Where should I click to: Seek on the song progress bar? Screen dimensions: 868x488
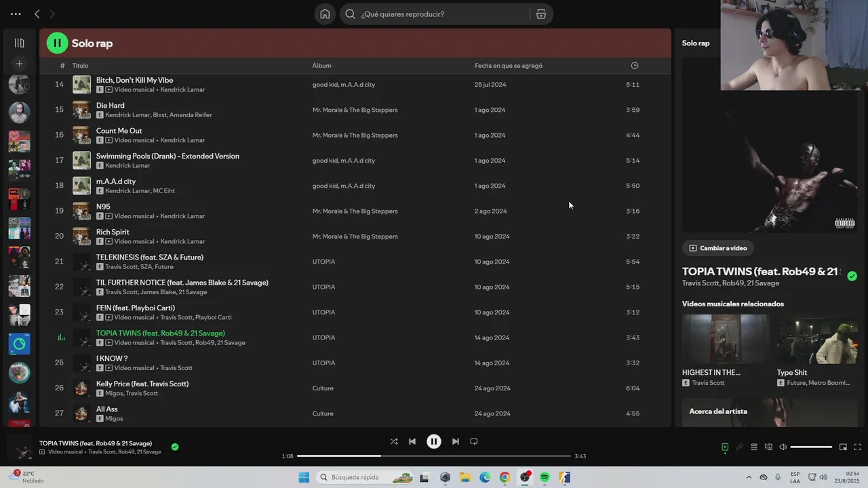434,456
